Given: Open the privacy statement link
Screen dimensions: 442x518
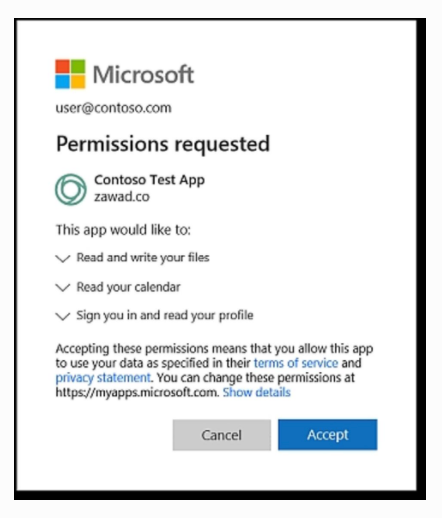Looking at the screenshot, I should pyautogui.click(x=103, y=378).
